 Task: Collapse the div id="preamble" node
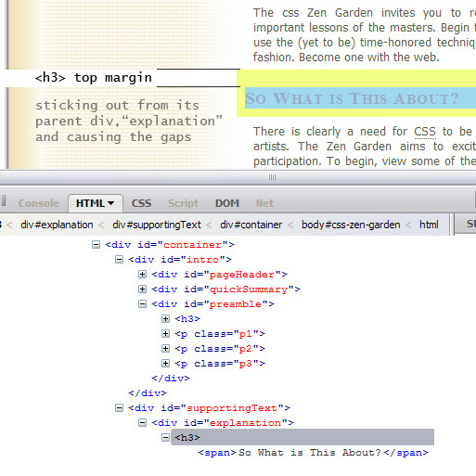(x=142, y=304)
